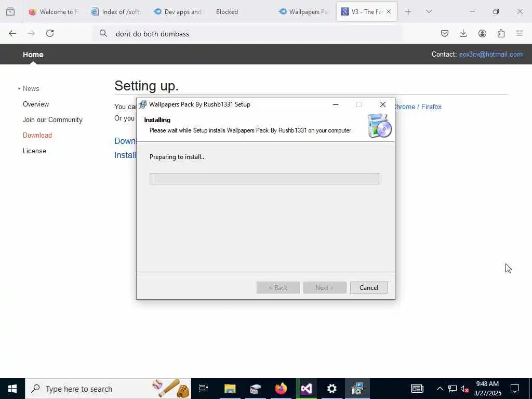Open the License sidebar link

coord(34,151)
